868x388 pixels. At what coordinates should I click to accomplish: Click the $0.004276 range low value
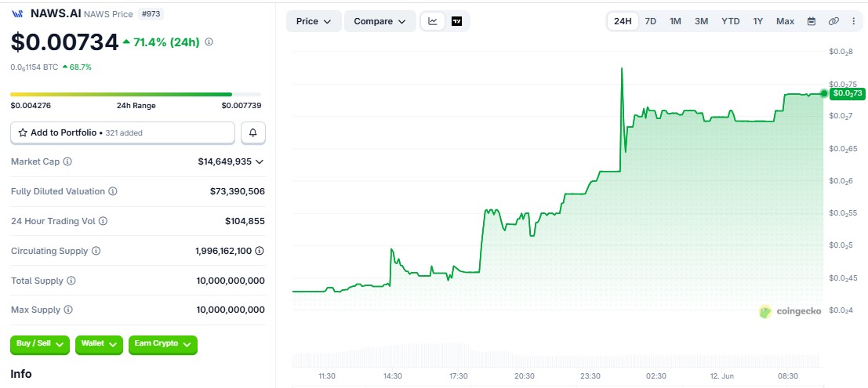point(31,106)
